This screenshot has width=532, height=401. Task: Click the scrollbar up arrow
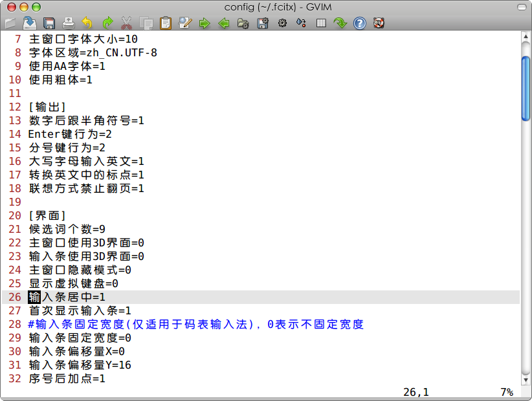coord(526,36)
